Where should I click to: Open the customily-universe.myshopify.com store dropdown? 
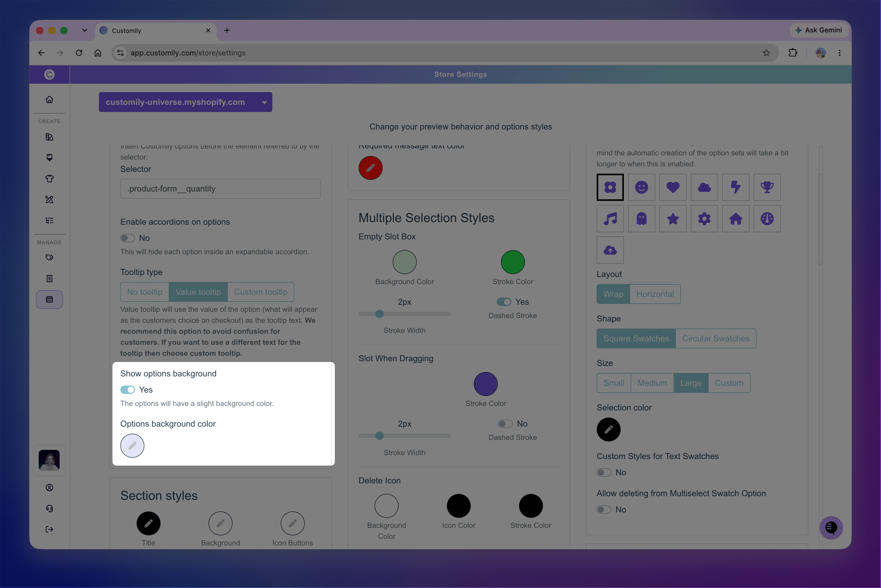(x=185, y=102)
